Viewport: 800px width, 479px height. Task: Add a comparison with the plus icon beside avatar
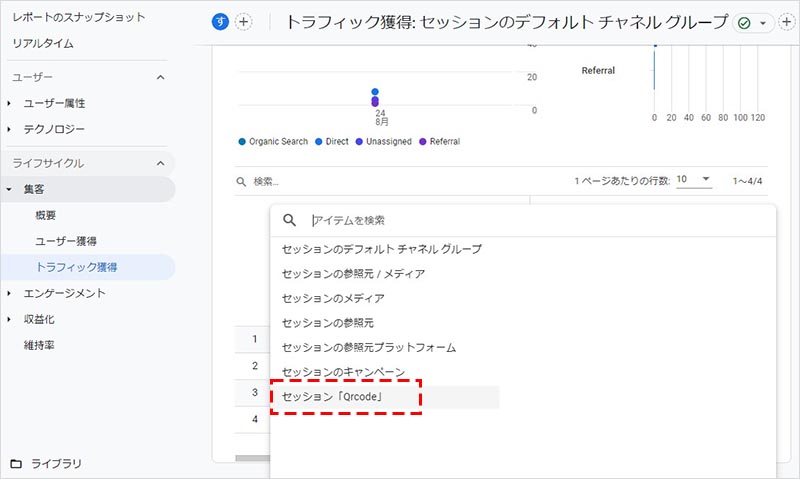pos(243,22)
